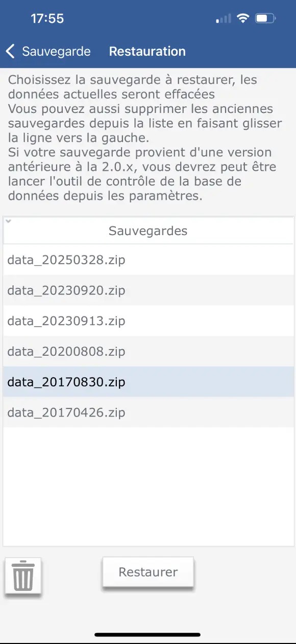Tap the 17:55 clock in status bar
This screenshot has width=296, height=644.
[47, 19]
